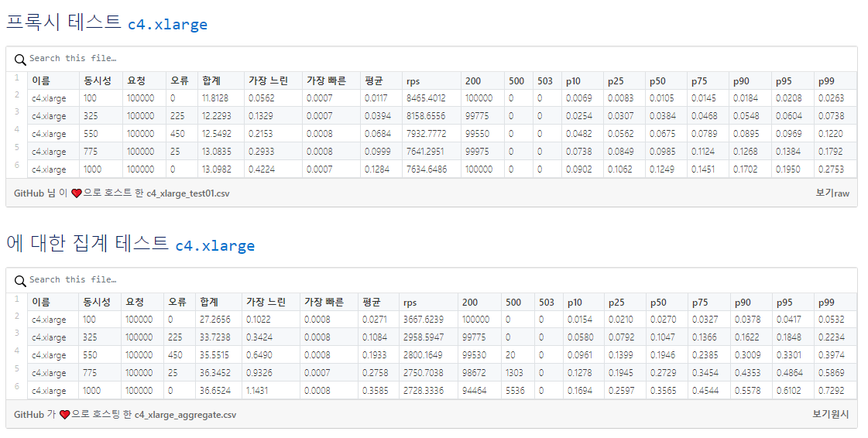Viewport: 868px width, 438px height.
Task: Click '보기원시' link under second table
Action: (x=830, y=414)
